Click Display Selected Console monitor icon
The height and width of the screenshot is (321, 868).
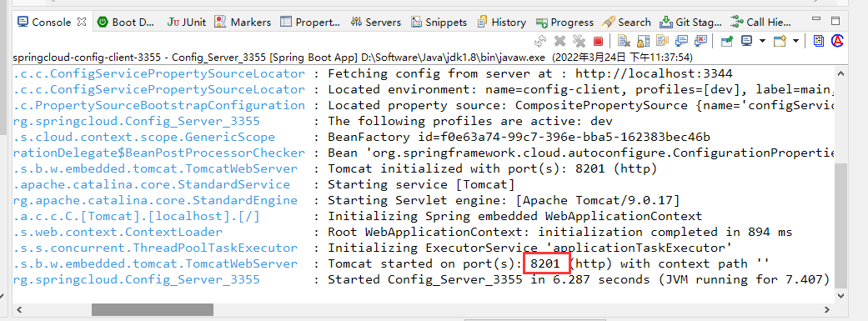click(x=747, y=40)
